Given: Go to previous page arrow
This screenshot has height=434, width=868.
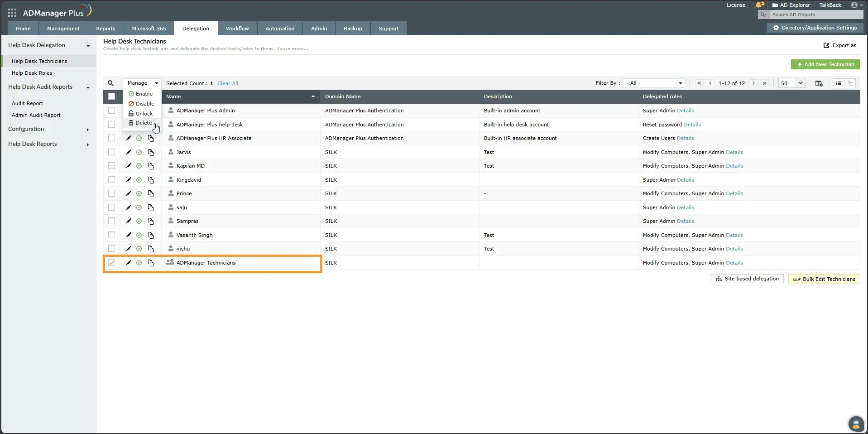Looking at the screenshot, I should [x=710, y=83].
